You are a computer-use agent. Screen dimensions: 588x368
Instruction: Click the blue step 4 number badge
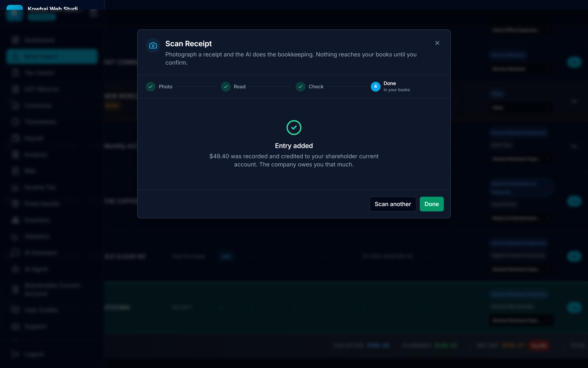[375, 87]
